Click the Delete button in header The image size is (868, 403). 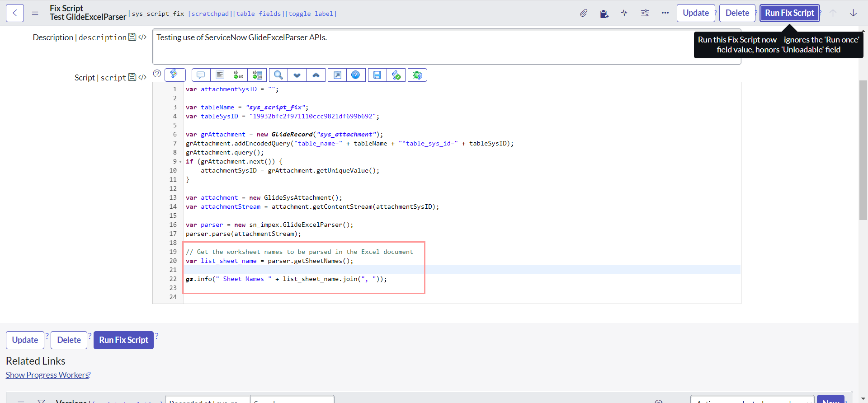click(737, 13)
